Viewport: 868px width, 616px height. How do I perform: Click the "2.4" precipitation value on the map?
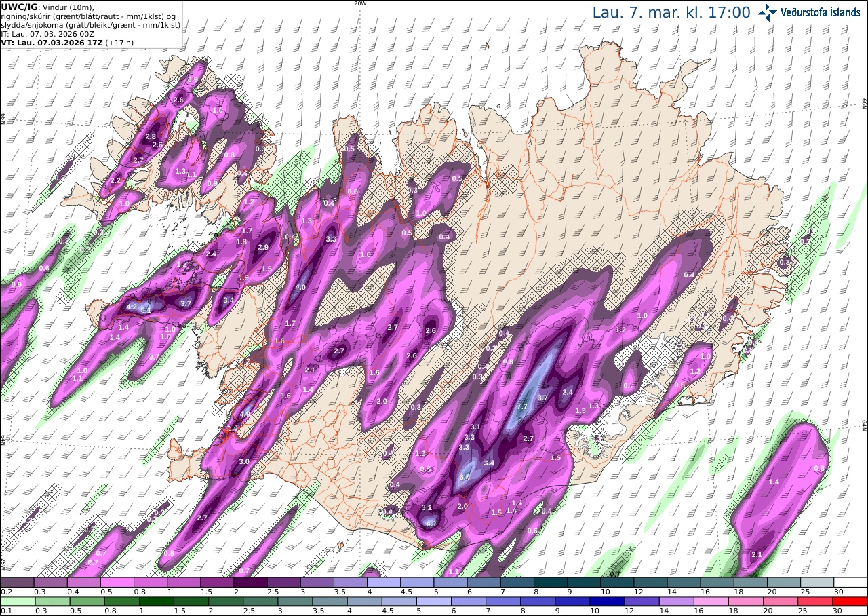tap(211, 254)
